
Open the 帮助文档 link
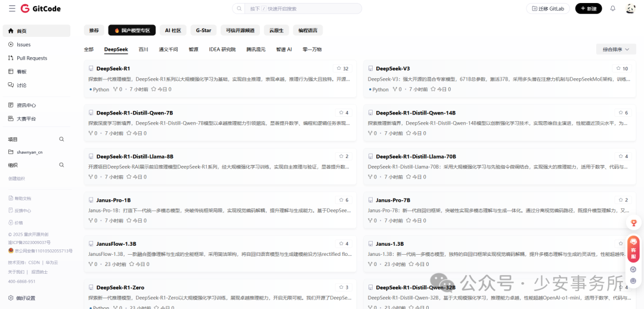[x=20, y=198]
